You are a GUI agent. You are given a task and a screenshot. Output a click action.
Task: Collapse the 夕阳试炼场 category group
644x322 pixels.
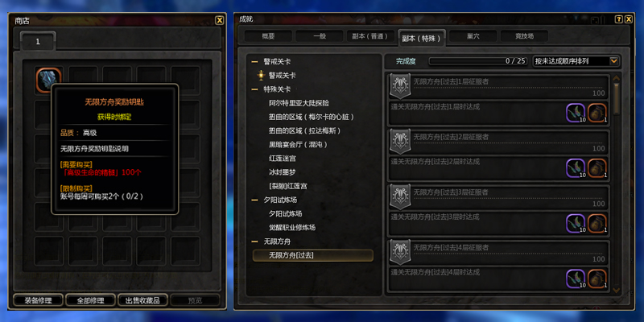point(254,200)
